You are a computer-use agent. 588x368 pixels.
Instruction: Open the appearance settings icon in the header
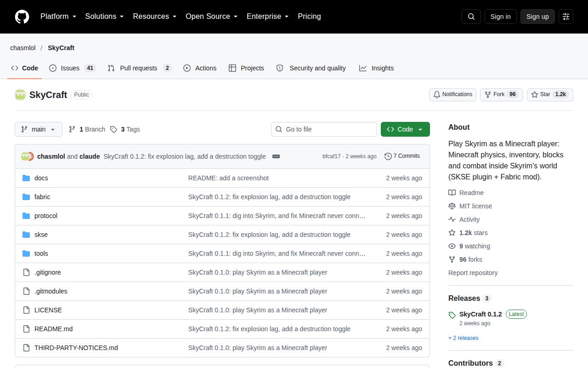(566, 17)
